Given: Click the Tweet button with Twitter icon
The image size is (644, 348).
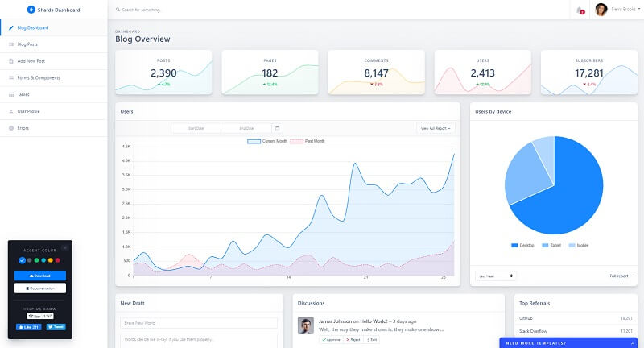Looking at the screenshot, I should pos(56,327).
